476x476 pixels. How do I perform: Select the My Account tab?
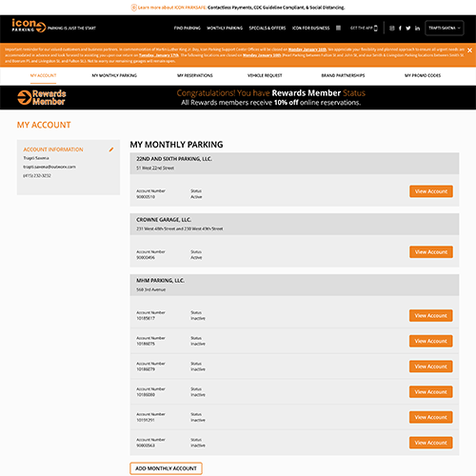tap(43, 75)
